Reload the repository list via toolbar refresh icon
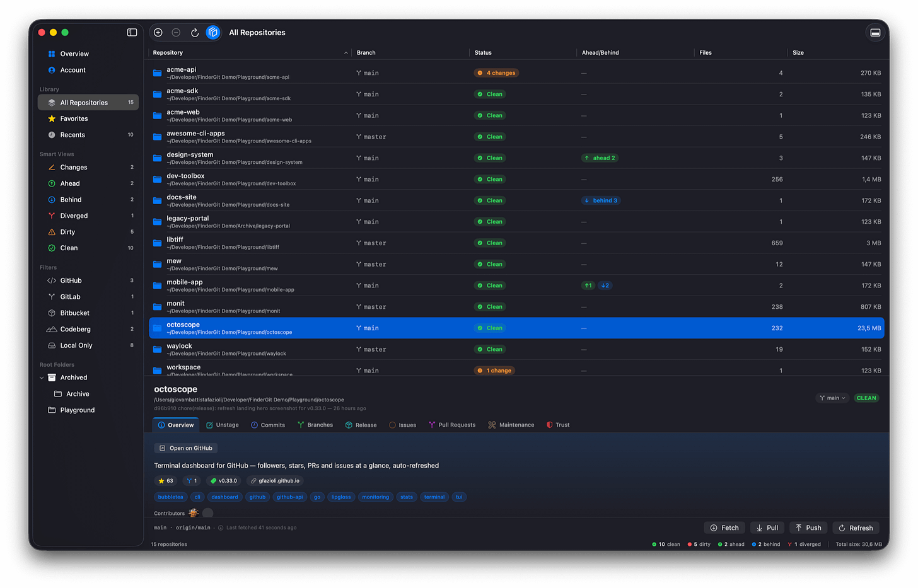The height and width of the screenshot is (588, 918). (195, 33)
